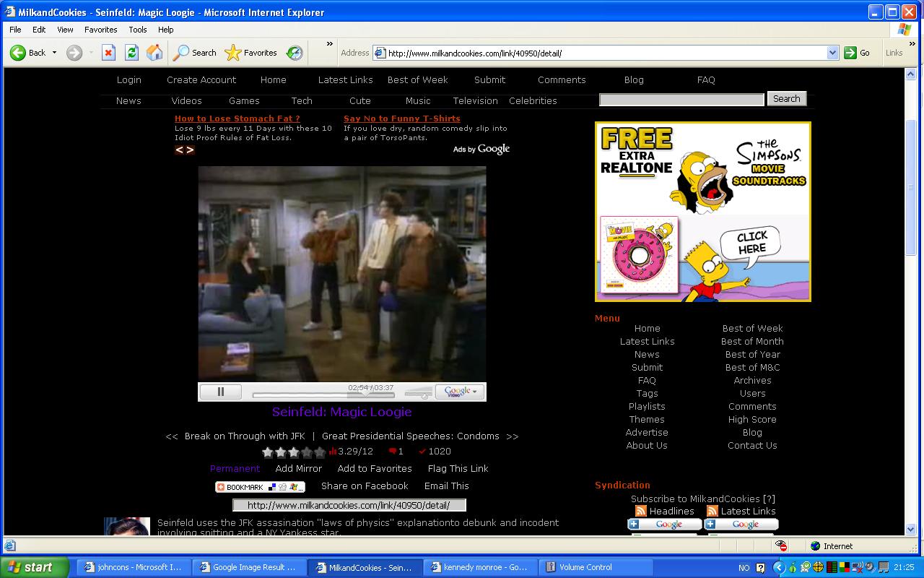
Task: Open the Tools menu
Action: click(x=137, y=30)
